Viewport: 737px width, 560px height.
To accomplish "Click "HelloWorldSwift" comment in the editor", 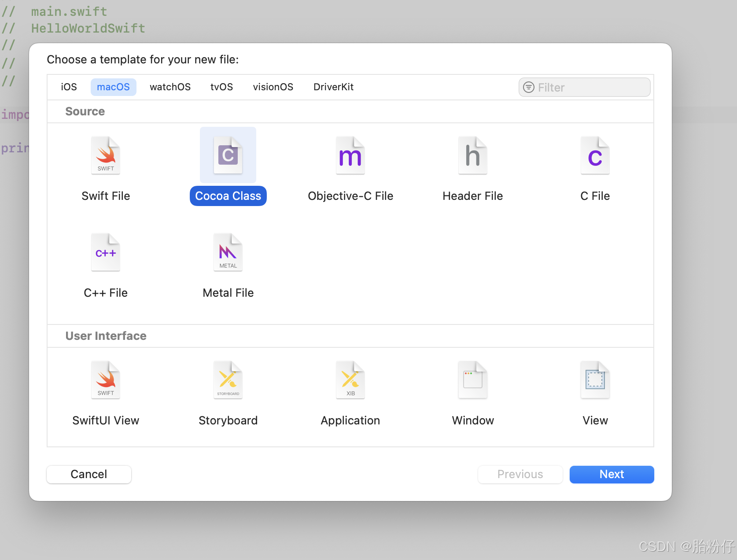I will [x=88, y=28].
